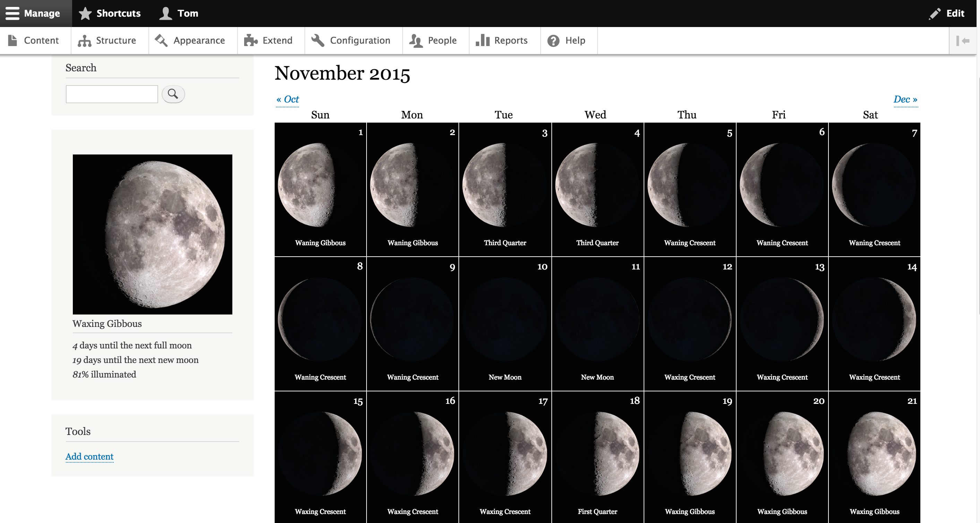Click the Search magnifier button
The image size is (980, 523).
click(172, 94)
